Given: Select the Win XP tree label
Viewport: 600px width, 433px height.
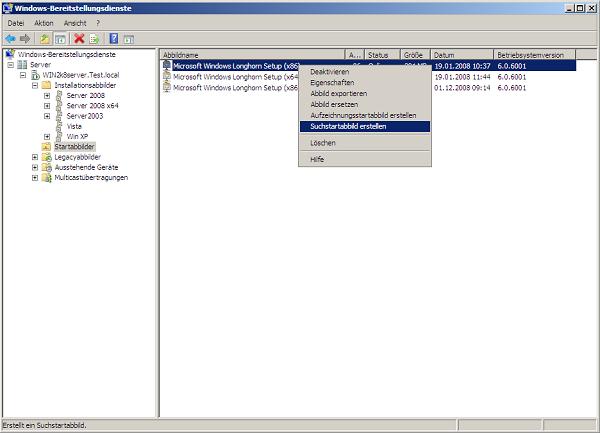Looking at the screenshot, I should (x=77, y=136).
